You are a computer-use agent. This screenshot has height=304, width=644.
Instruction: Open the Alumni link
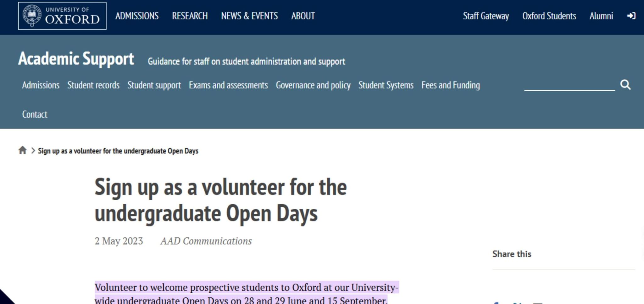coord(601,16)
